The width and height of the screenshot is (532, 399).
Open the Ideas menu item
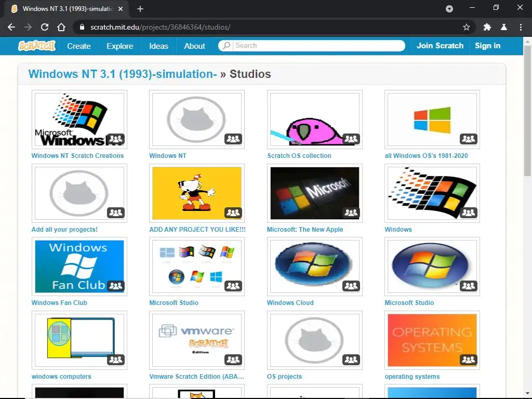[x=158, y=46]
